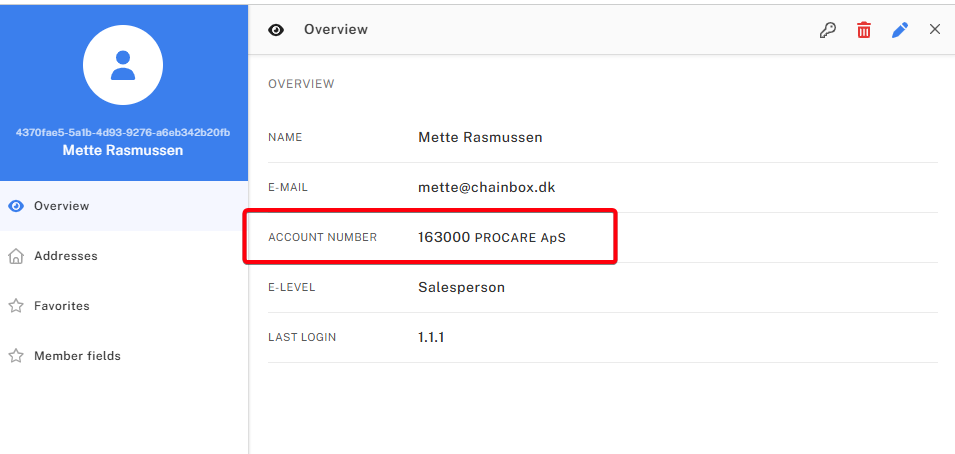Click the ACCOUNT NUMBER field label
The height and width of the screenshot is (454, 955).
click(323, 238)
